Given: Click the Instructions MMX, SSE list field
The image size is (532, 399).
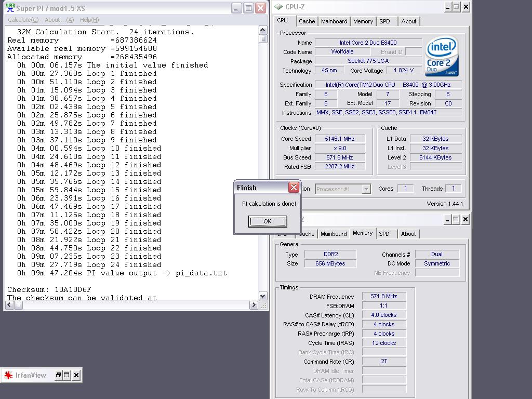Looking at the screenshot, I should click(x=389, y=112).
